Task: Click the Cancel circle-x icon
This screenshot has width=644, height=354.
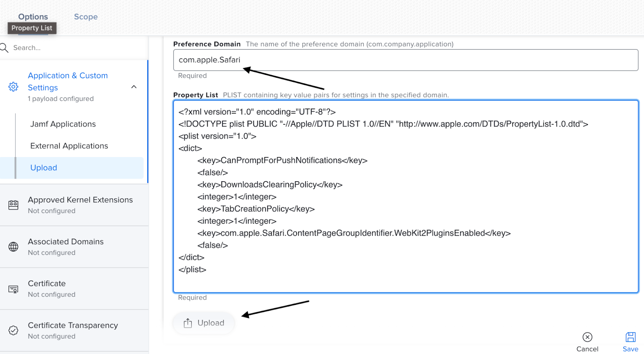Action: pyautogui.click(x=587, y=337)
